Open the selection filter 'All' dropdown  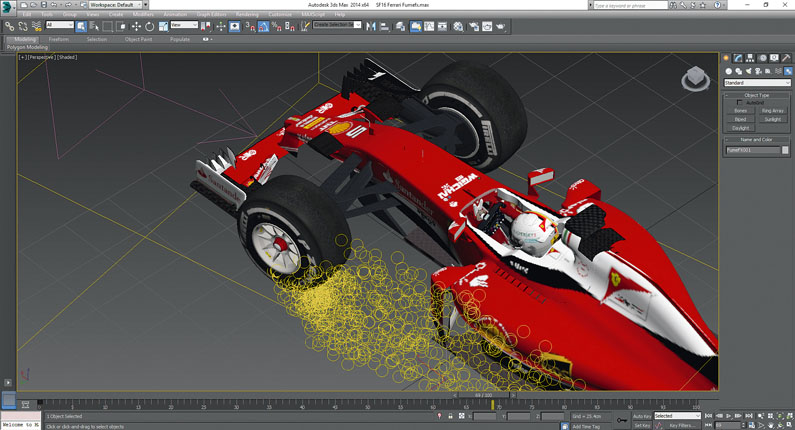click(59, 25)
